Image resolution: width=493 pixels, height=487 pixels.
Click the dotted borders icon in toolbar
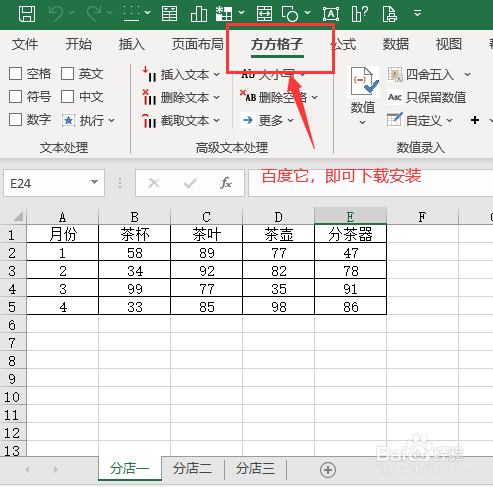[x=131, y=14]
